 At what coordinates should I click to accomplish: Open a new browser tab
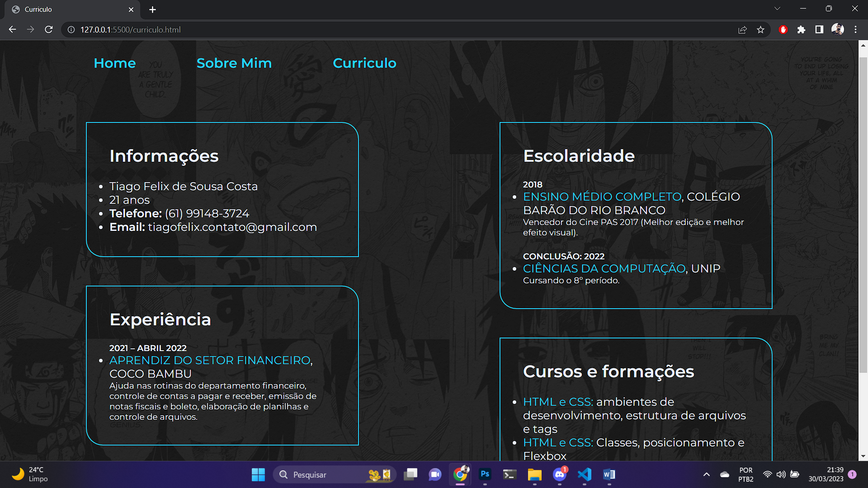[153, 9]
